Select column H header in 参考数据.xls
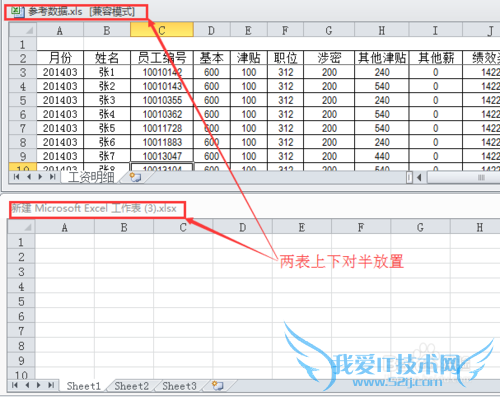The height and width of the screenshot is (397, 500). (382, 30)
